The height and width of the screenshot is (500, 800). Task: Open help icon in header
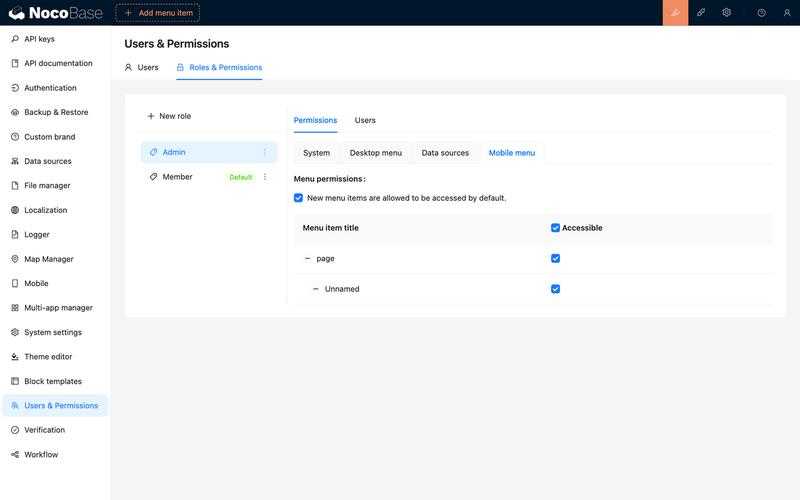tap(761, 13)
